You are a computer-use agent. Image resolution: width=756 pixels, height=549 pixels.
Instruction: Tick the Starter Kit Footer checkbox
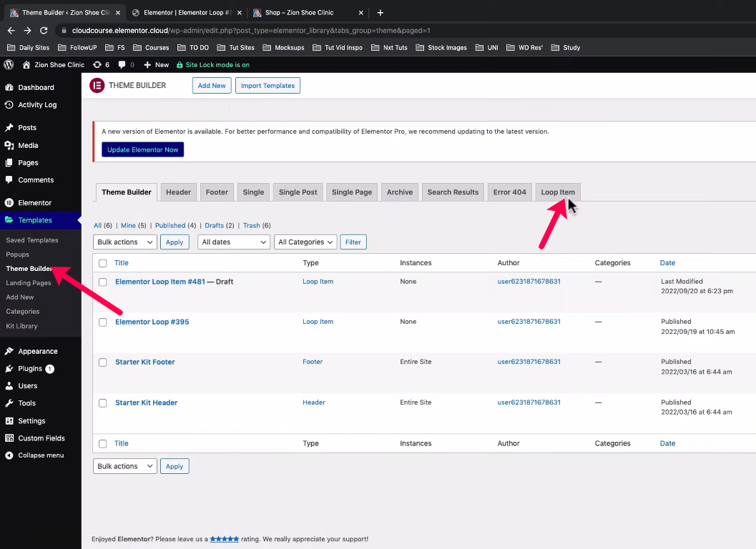tap(102, 362)
